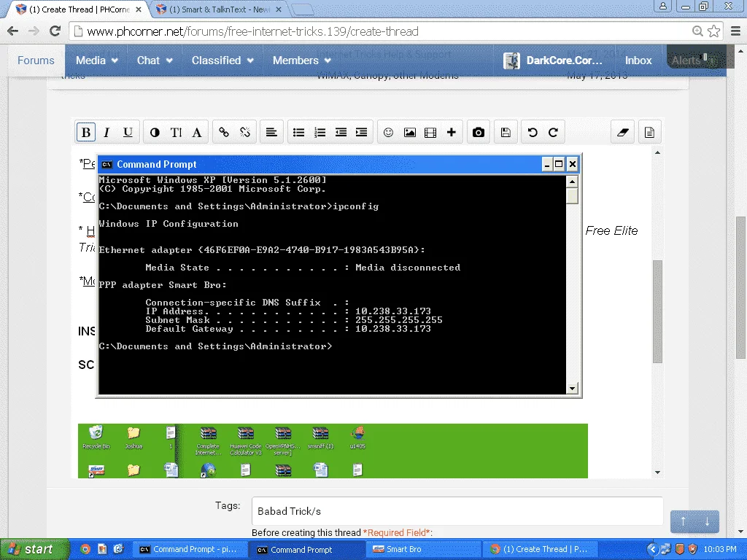Save draft with floppy disk icon
Screen dimensions: 747x560
coord(506,133)
